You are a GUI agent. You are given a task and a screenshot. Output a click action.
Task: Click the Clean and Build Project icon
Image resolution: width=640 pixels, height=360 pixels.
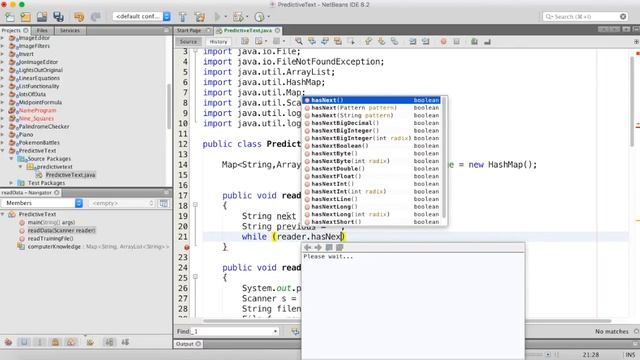click(200, 17)
